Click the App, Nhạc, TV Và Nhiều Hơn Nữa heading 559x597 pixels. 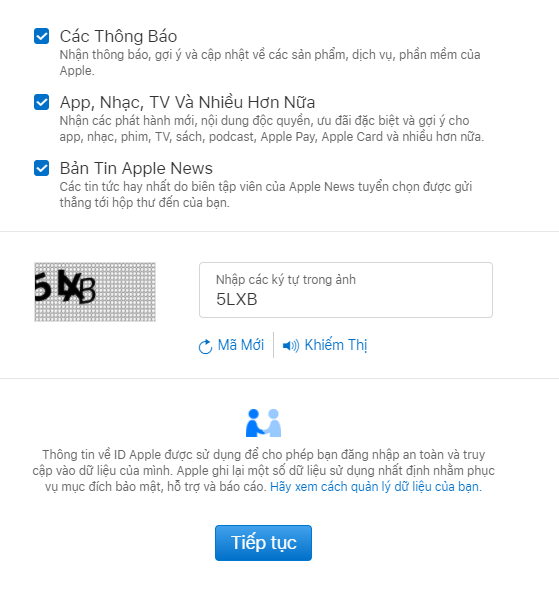(x=187, y=102)
